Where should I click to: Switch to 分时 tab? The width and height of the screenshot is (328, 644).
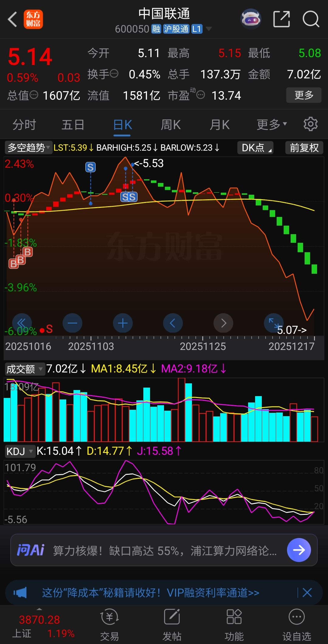(24, 125)
